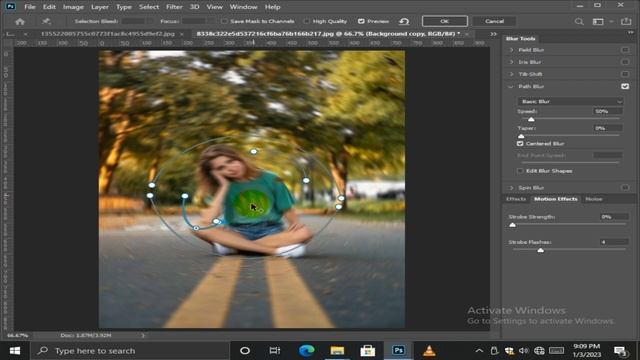Expand the Iris Blur section
This screenshot has width=640, height=360.
point(511,62)
